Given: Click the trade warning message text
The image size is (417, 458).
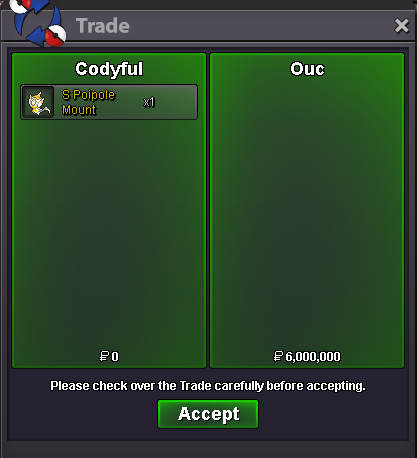Looking at the screenshot, I should [x=208, y=386].
